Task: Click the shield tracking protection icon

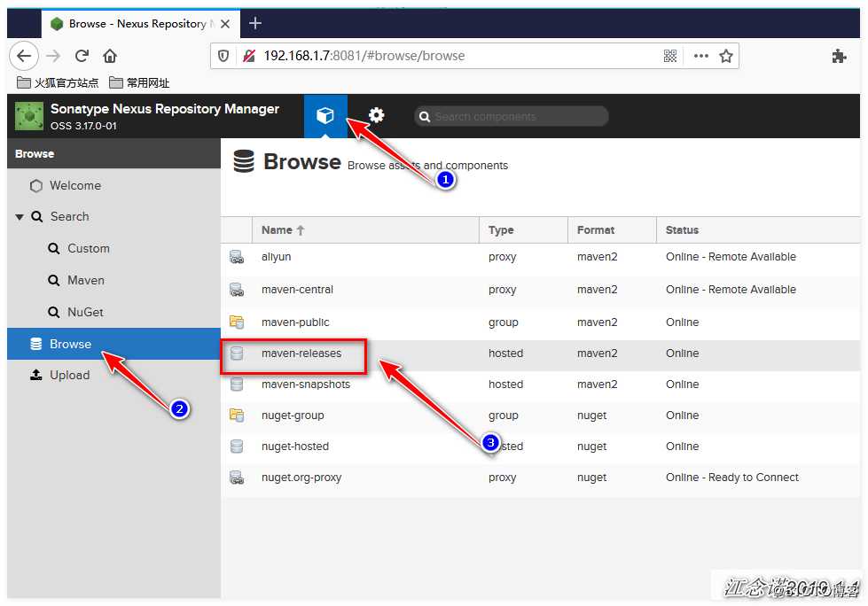Action: tap(223, 56)
